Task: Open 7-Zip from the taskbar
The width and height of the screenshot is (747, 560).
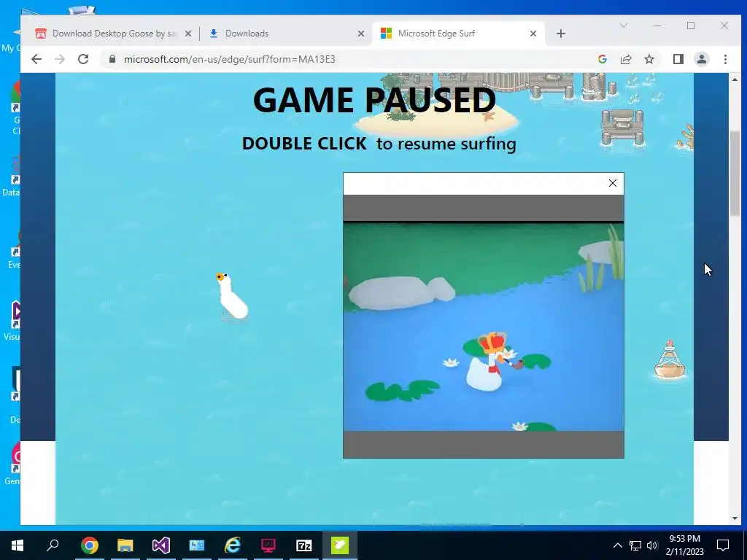Action: click(304, 545)
